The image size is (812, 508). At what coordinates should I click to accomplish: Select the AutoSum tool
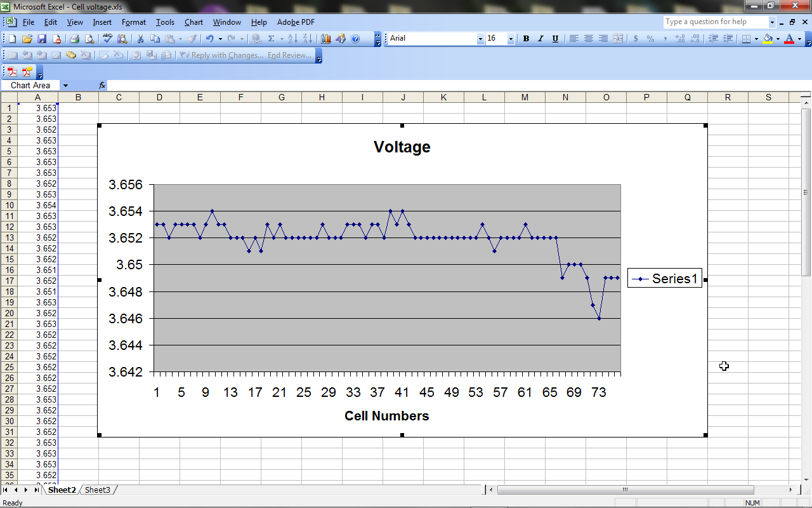coord(271,38)
